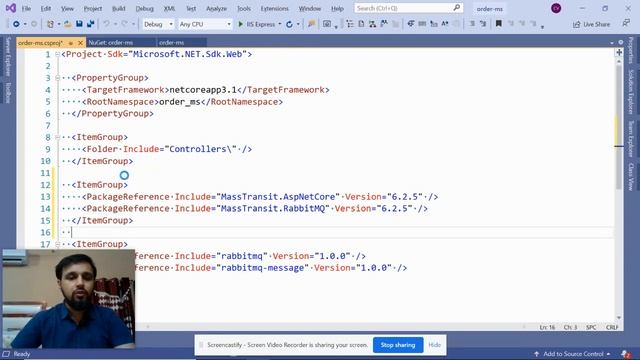Image resolution: width=640 pixels, height=360 pixels.
Task: Open the Project menu
Action: pos(93,9)
